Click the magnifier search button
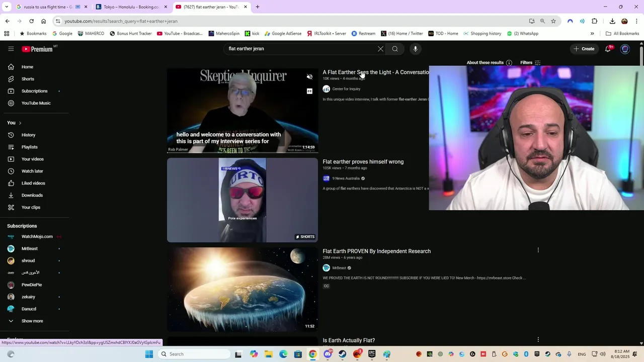This screenshot has width=644, height=362. [395, 49]
